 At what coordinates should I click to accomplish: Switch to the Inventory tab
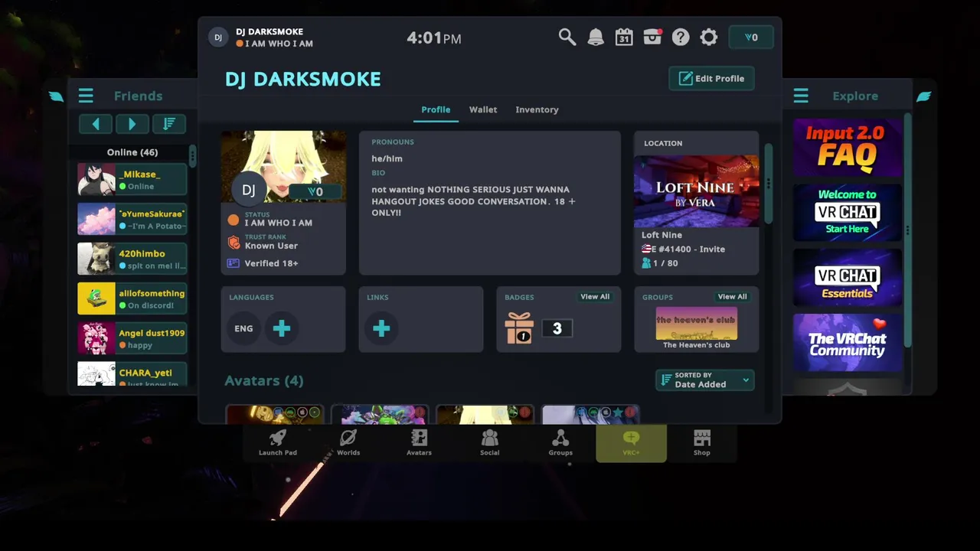click(537, 109)
